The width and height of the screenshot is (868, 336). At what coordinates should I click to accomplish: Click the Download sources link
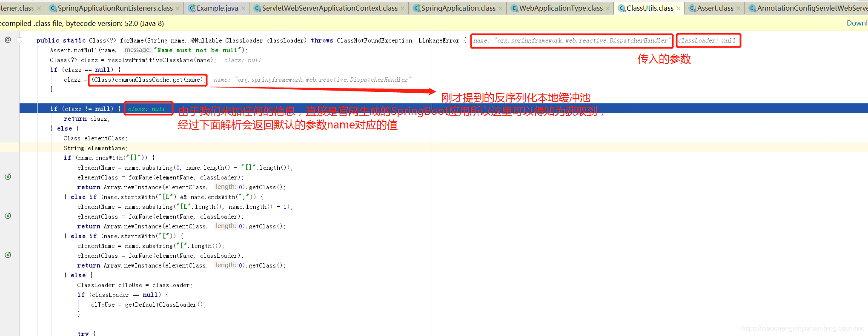coord(857,23)
